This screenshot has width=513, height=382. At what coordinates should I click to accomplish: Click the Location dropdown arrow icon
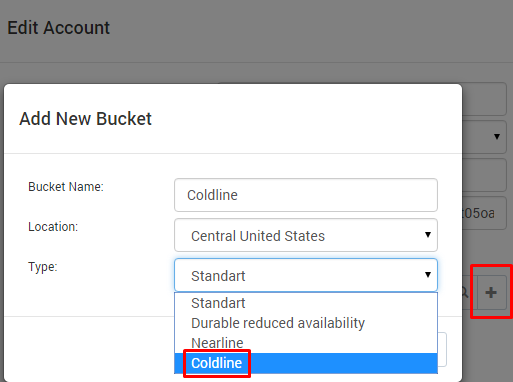pyautogui.click(x=428, y=235)
